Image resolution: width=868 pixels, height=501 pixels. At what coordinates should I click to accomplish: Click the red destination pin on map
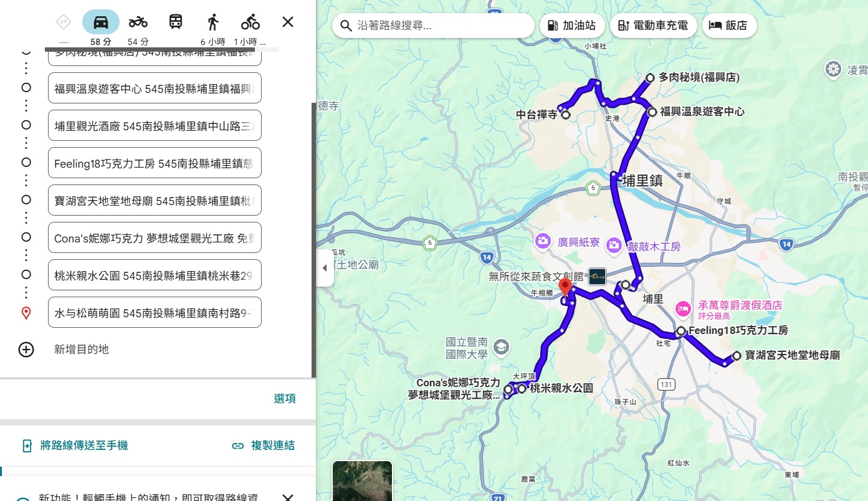(x=565, y=287)
